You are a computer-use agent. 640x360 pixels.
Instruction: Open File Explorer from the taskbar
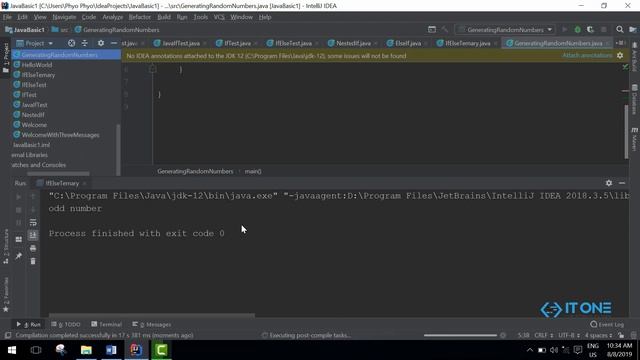pyautogui.click(x=86, y=350)
